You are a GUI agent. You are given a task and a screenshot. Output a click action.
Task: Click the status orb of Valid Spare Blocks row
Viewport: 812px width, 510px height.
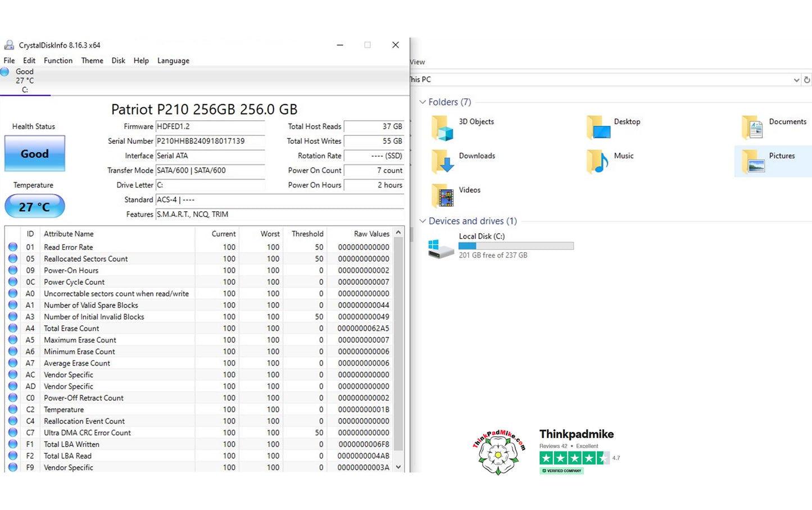point(13,305)
